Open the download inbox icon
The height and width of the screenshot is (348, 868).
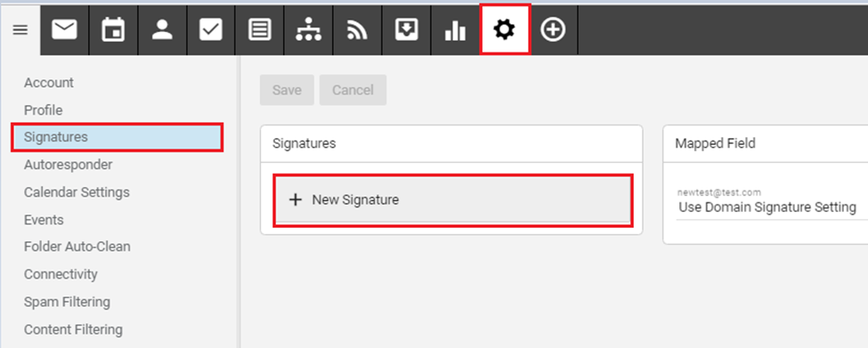coord(406,30)
